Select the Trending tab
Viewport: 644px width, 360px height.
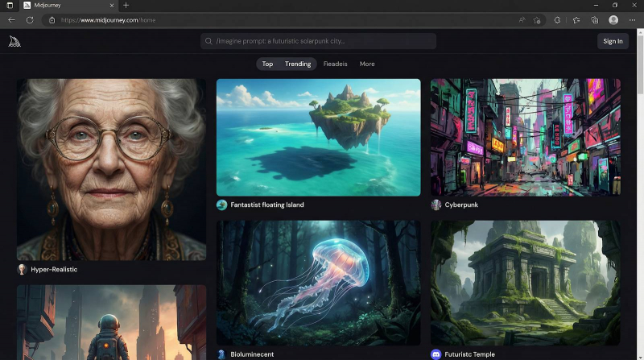click(x=298, y=64)
